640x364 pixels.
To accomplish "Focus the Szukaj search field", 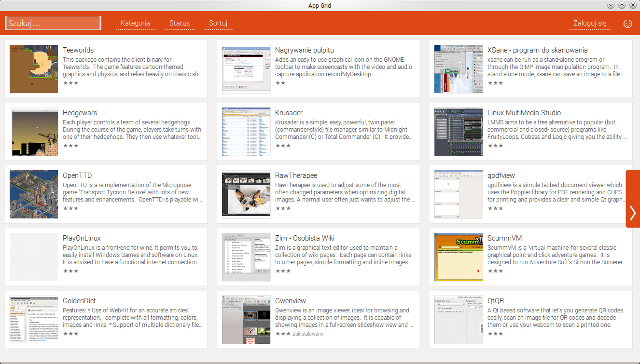I will [53, 23].
